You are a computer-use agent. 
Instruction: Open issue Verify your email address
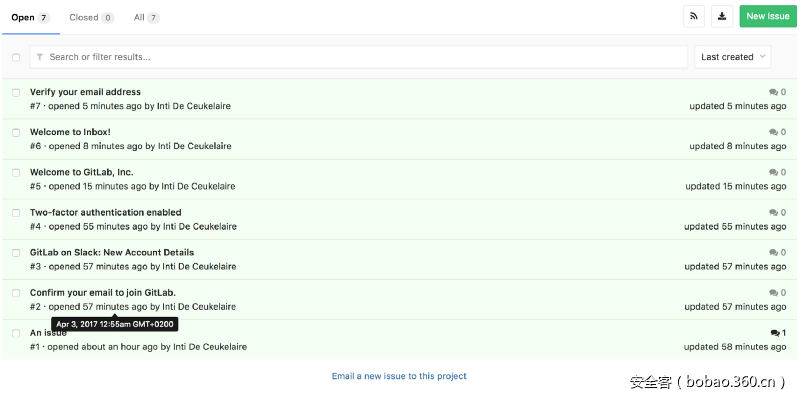coord(85,92)
